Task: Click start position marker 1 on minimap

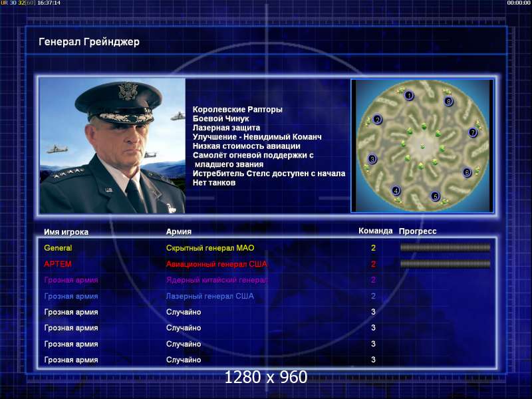Action: [x=409, y=95]
